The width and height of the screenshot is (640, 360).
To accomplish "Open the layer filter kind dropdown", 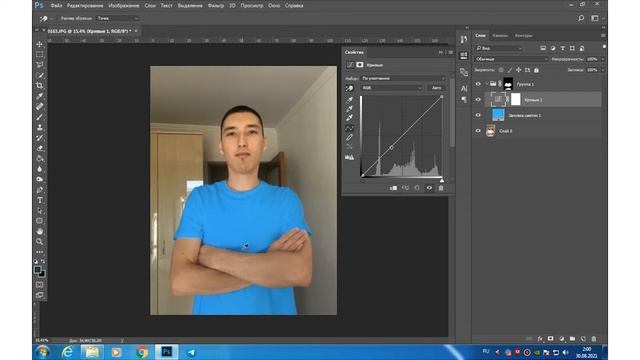I will [x=499, y=48].
